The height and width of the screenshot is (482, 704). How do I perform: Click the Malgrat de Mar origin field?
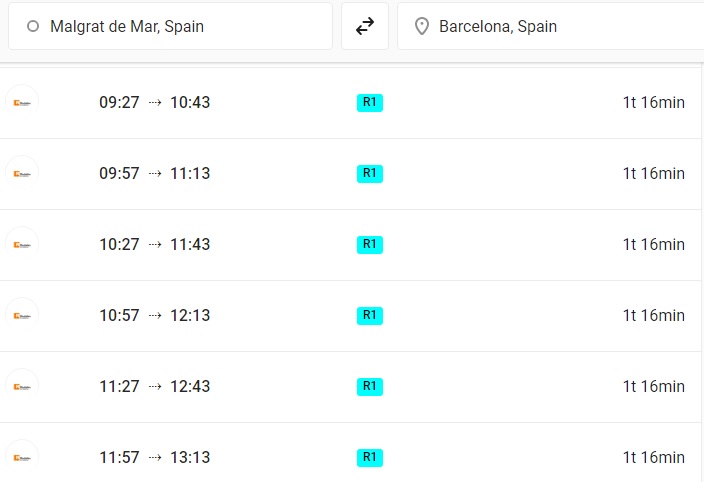pos(170,26)
